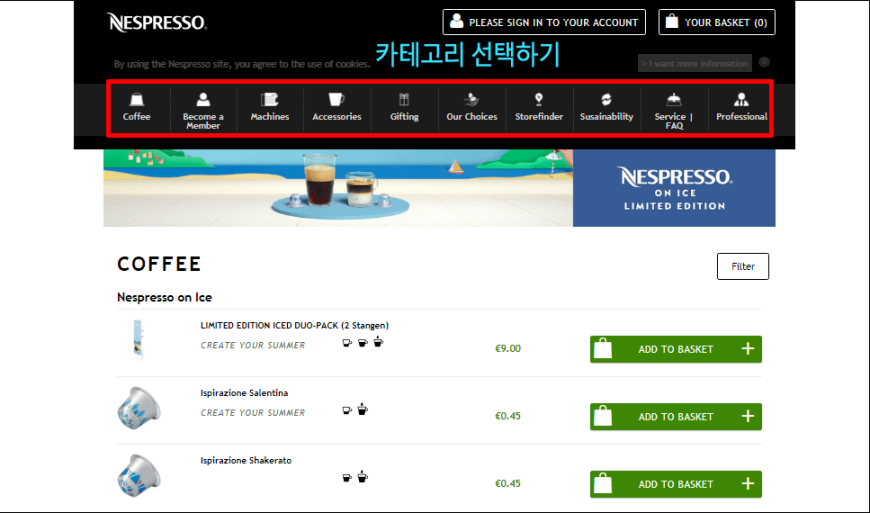Dismiss the cookie notice with X icon

tap(764, 62)
